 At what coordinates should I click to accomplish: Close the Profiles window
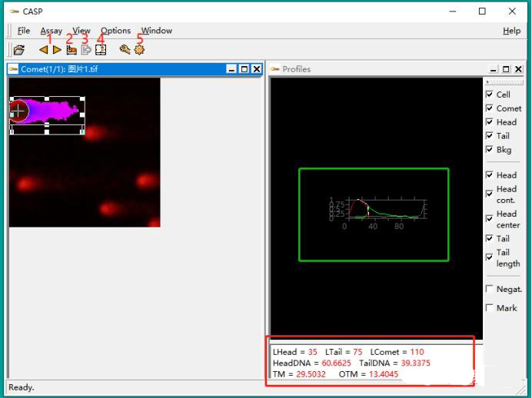point(518,69)
